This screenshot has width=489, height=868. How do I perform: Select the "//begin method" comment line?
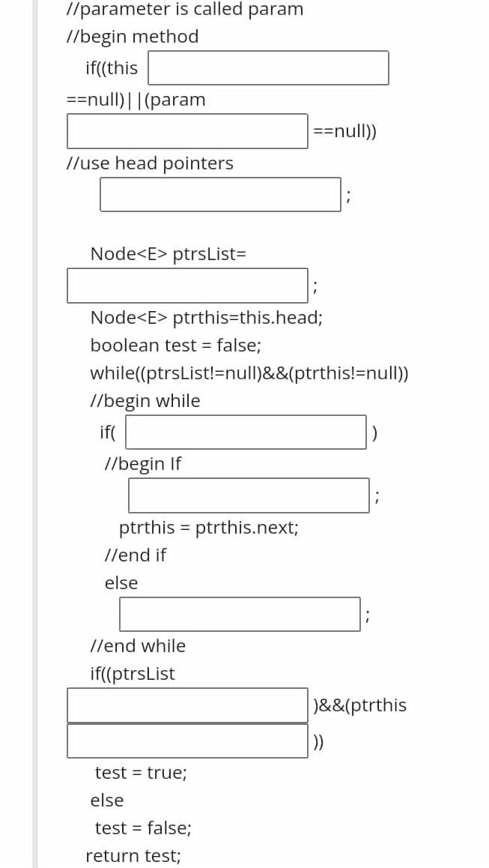pyautogui.click(x=133, y=36)
